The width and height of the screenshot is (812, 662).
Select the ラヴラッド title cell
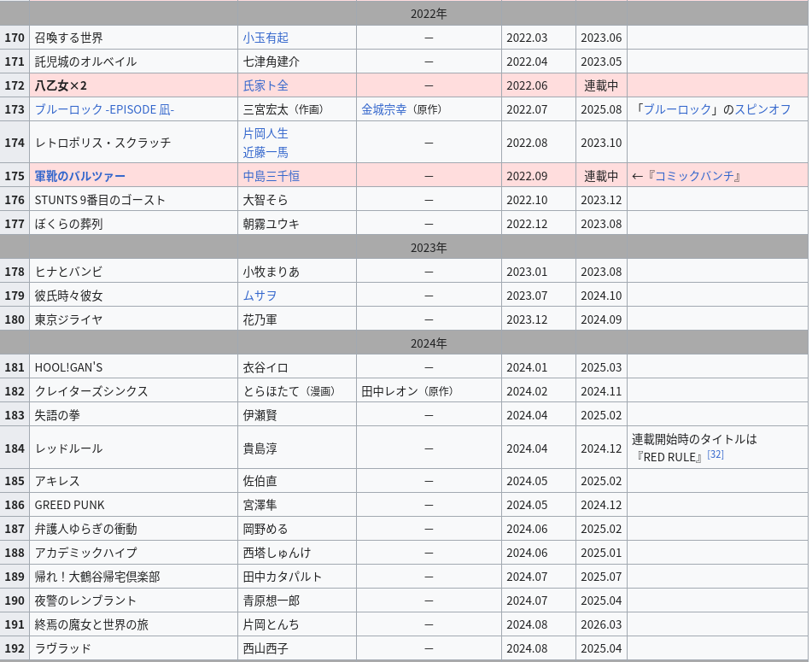point(133,648)
